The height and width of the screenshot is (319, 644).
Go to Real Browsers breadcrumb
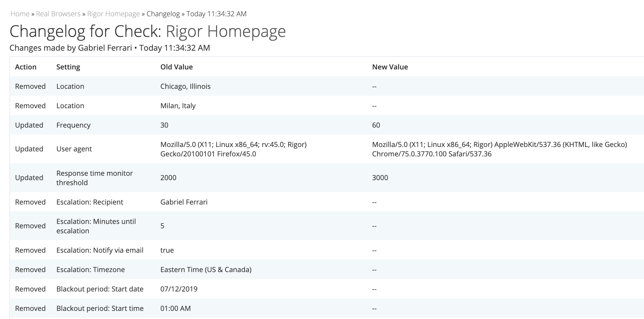pos(58,14)
